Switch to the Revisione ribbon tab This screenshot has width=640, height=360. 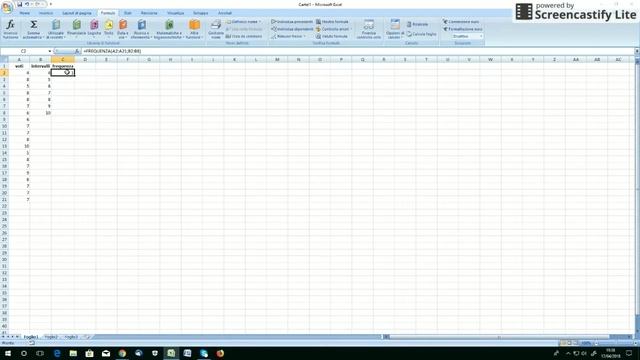[x=149, y=13]
